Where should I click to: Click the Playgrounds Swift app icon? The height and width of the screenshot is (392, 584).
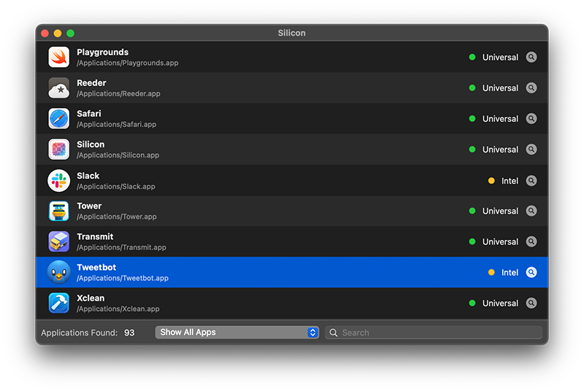[x=59, y=57]
